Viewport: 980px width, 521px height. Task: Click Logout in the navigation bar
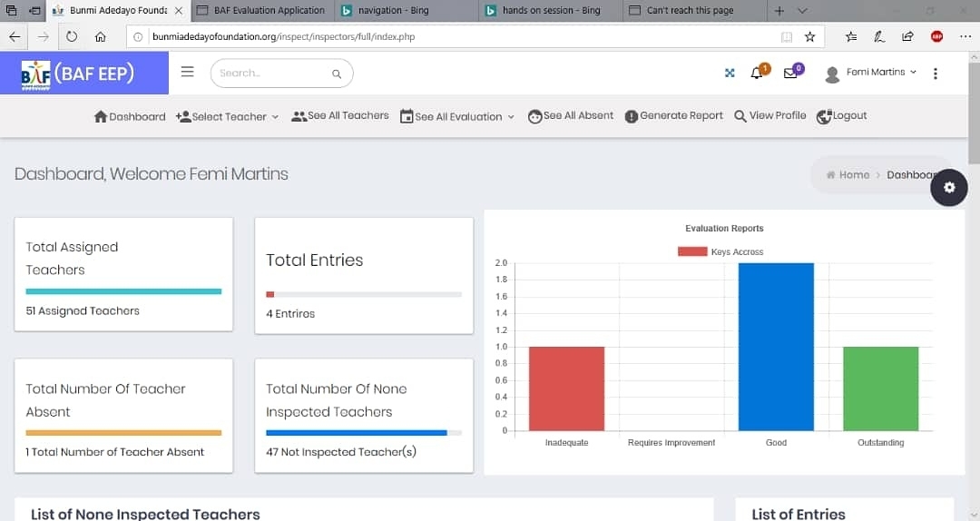tap(842, 116)
